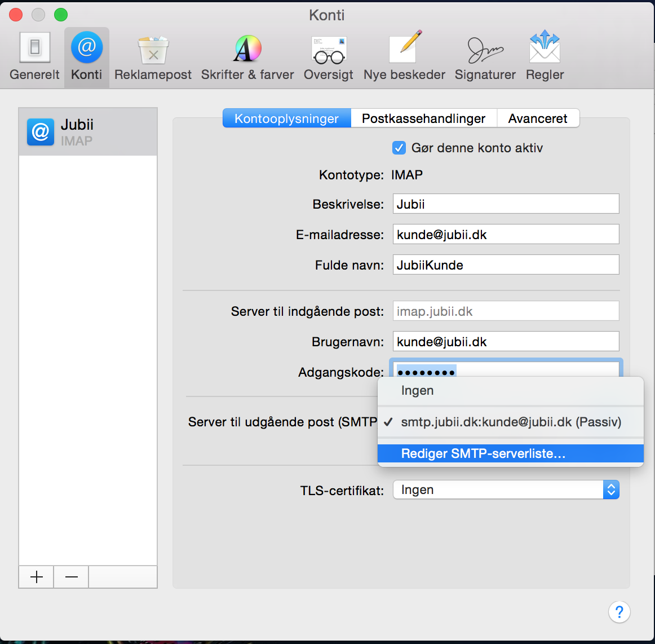This screenshot has width=655, height=644.
Task: Click the Beskrivelse field containing Jubii
Action: click(x=506, y=204)
